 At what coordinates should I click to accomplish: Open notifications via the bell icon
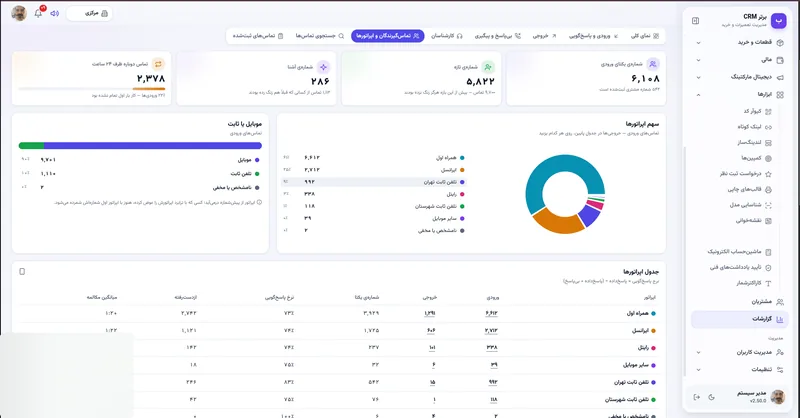coord(38,13)
